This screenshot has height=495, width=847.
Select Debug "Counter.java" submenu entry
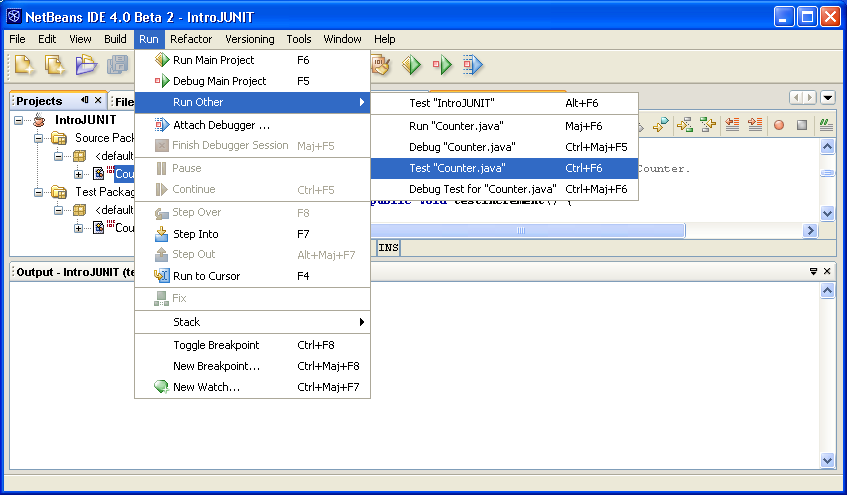coord(505,147)
